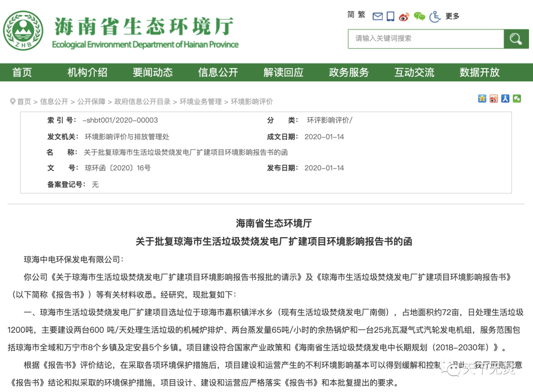
Task: Switch to simplified Chinese (简)
Action: 351,15
